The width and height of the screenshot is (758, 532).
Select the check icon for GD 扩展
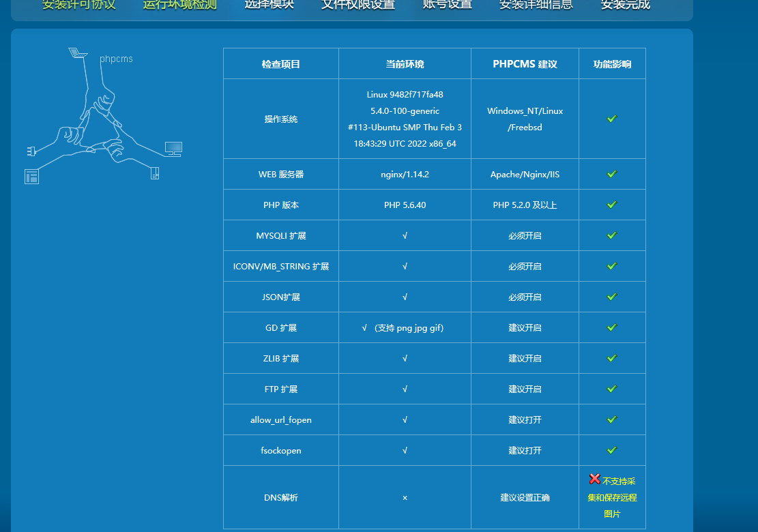612,327
